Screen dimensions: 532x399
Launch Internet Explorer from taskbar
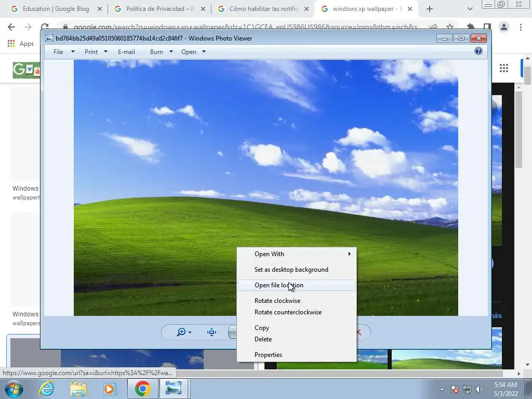pyautogui.click(x=46, y=389)
